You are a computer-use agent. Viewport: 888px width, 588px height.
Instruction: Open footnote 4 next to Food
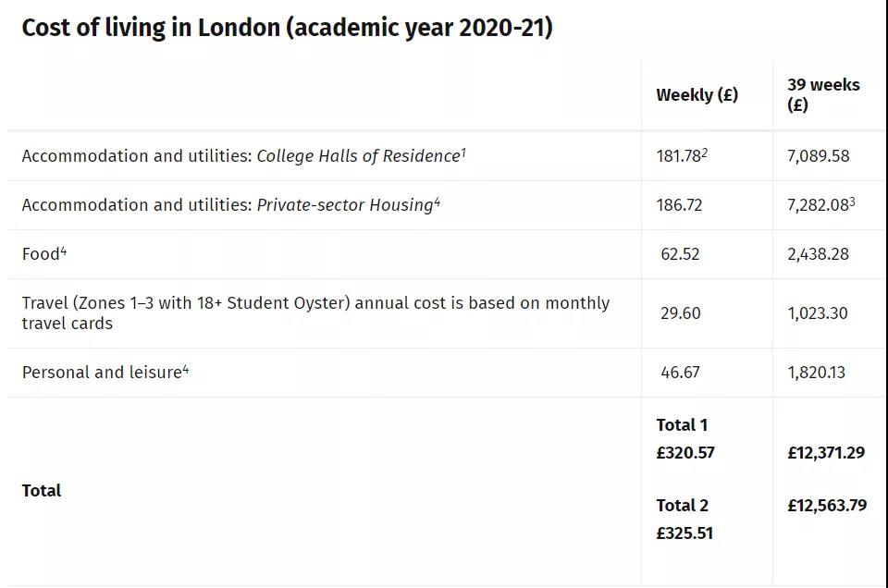pos(64,250)
